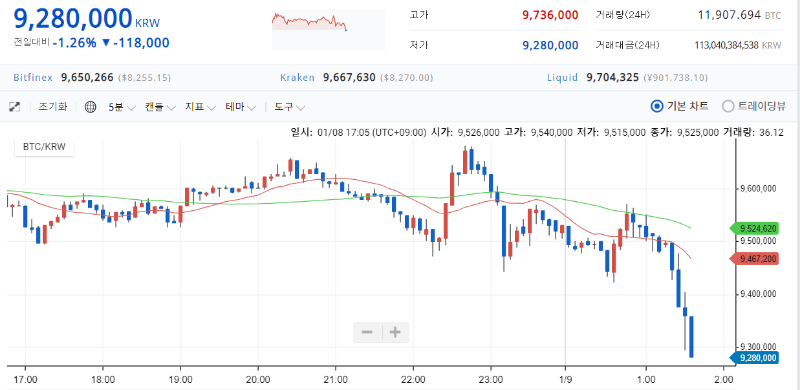Image resolution: width=800 pixels, height=390 pixels.
Task: Click the 23:00 time axis label
Action: click(491, 380)
